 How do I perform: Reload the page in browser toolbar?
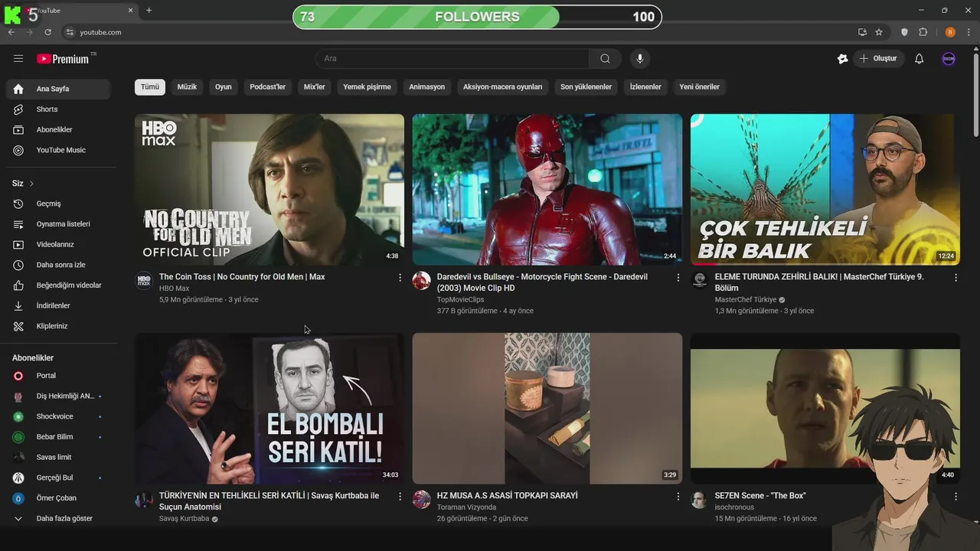click(x=47, y=32)
